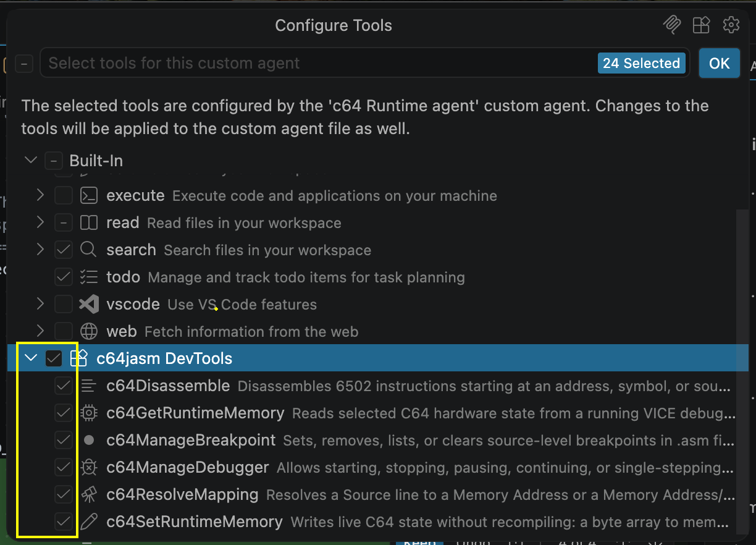Click the Built-In group label
756x545 pixels.
[x=96, y=161]
